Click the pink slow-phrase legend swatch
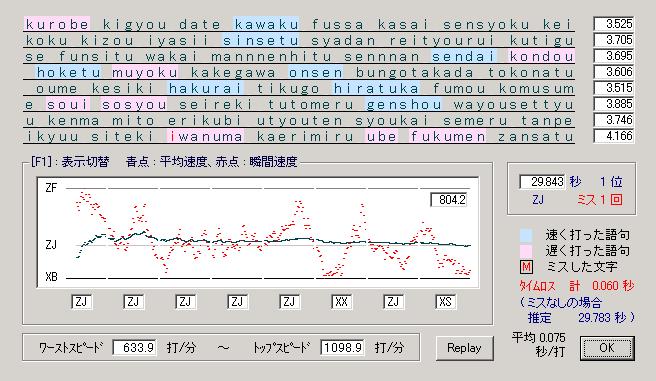This screenshot has width=656, height=381. click(x=526, y=251)
